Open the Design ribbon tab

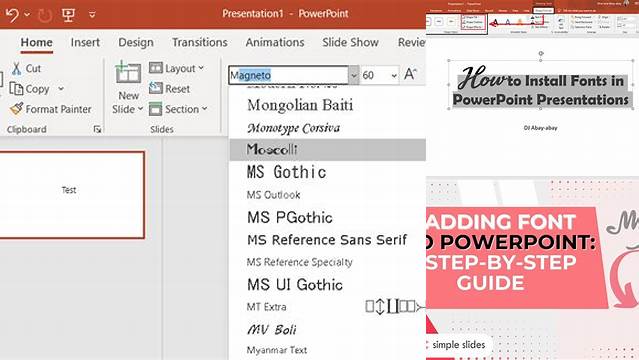[136, 42]
